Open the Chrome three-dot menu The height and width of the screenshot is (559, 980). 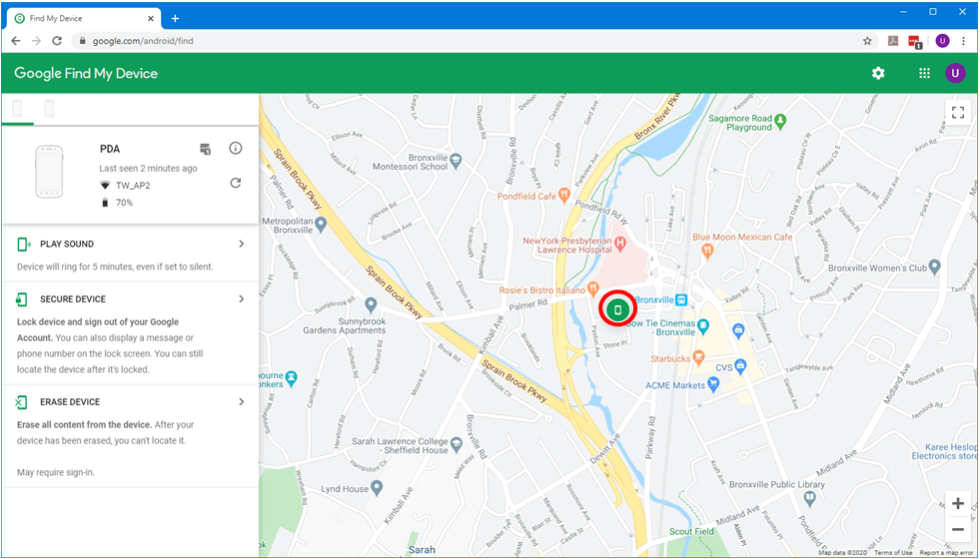pos(964,41)
